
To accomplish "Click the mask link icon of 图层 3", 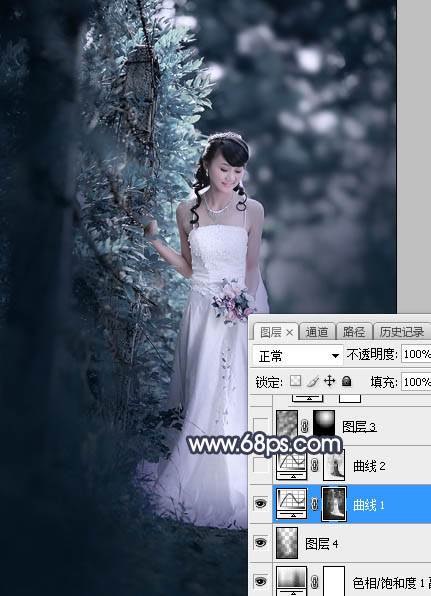I will 304,426.
